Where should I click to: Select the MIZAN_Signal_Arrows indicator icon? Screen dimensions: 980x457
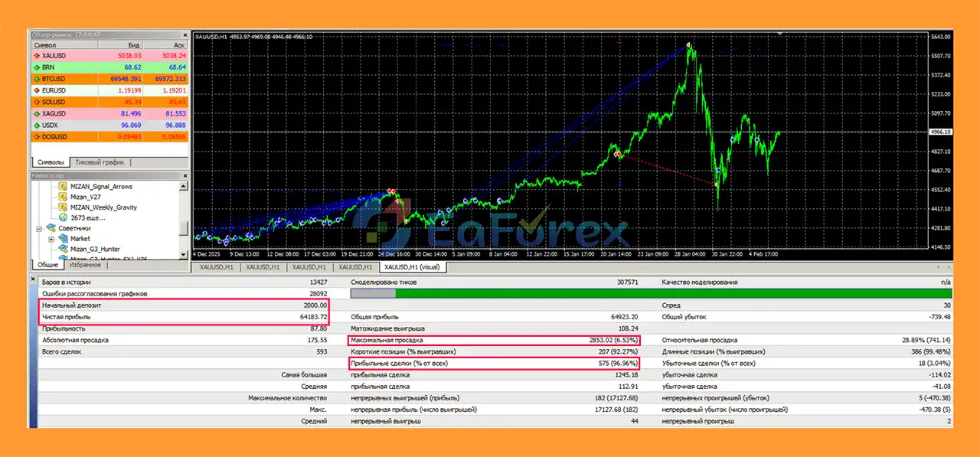[64, 187]
